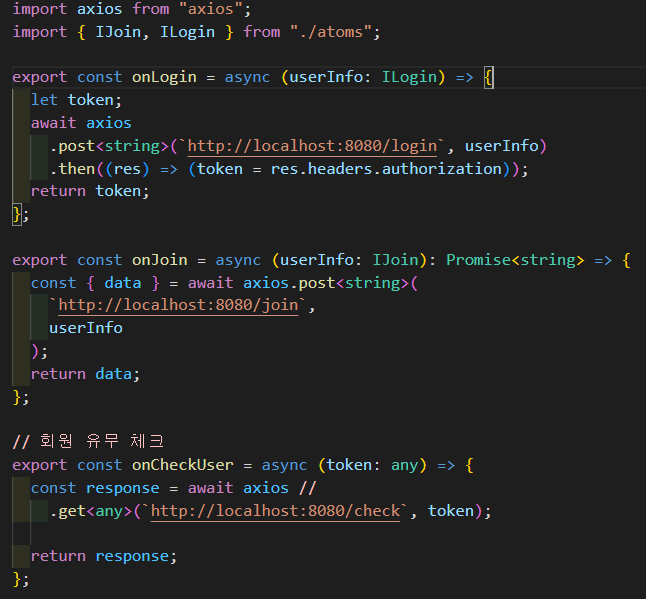Click token in the return token statement

pos(118,191)
